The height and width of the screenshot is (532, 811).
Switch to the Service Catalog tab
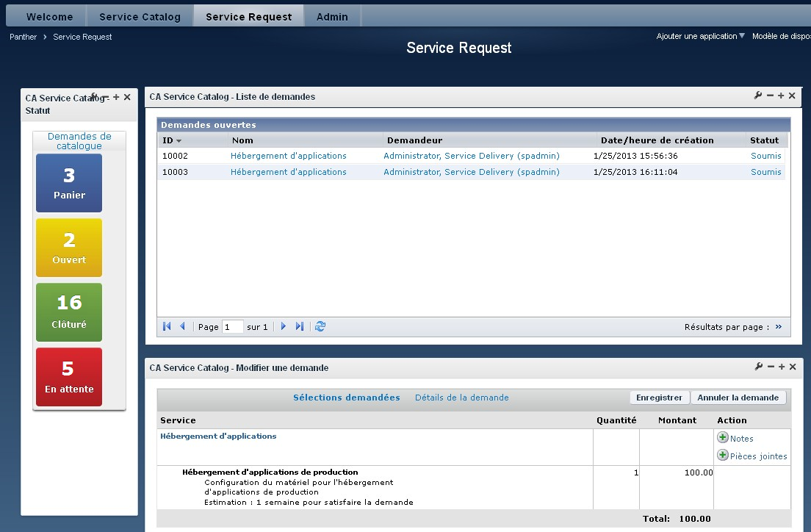(140, 17)
